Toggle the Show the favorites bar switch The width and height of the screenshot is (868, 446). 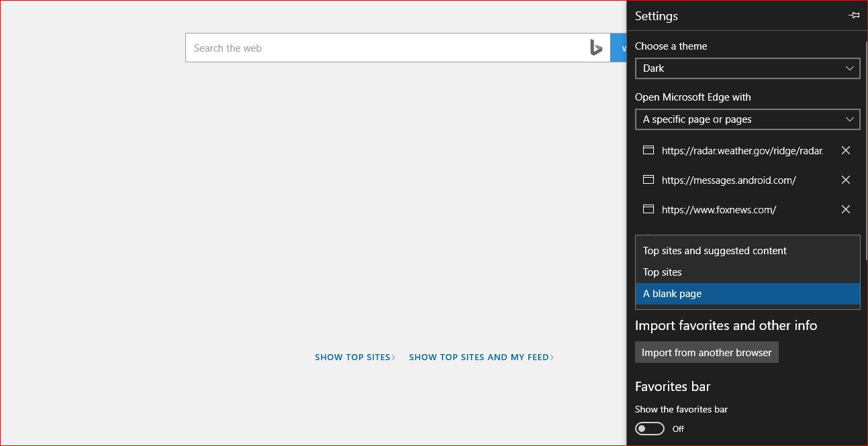[x=650, y=429]
